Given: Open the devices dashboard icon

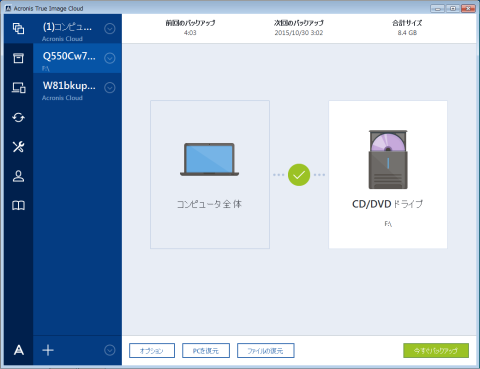Looking at the screenshot, I should 18,88.
